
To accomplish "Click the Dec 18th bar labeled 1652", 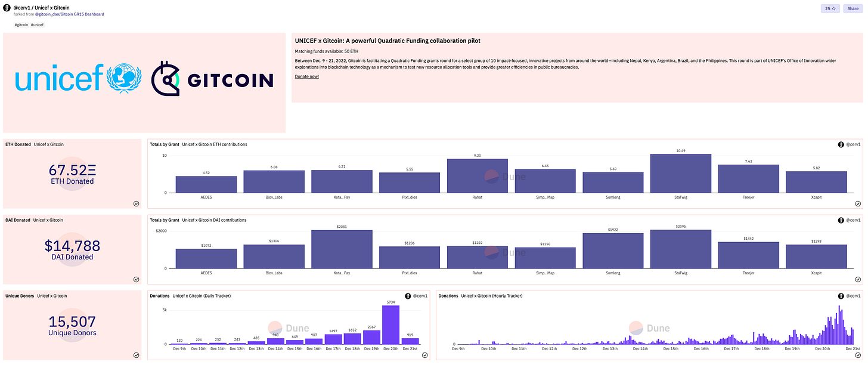I will [352, 339].
